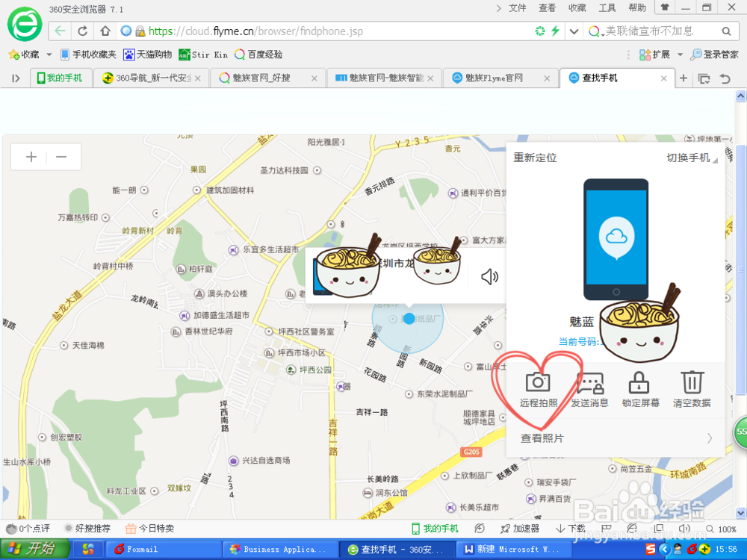The image size is (747, 560).
Task: Click the speaker ring-phone icon on the map popup
Action: [489, 276]
